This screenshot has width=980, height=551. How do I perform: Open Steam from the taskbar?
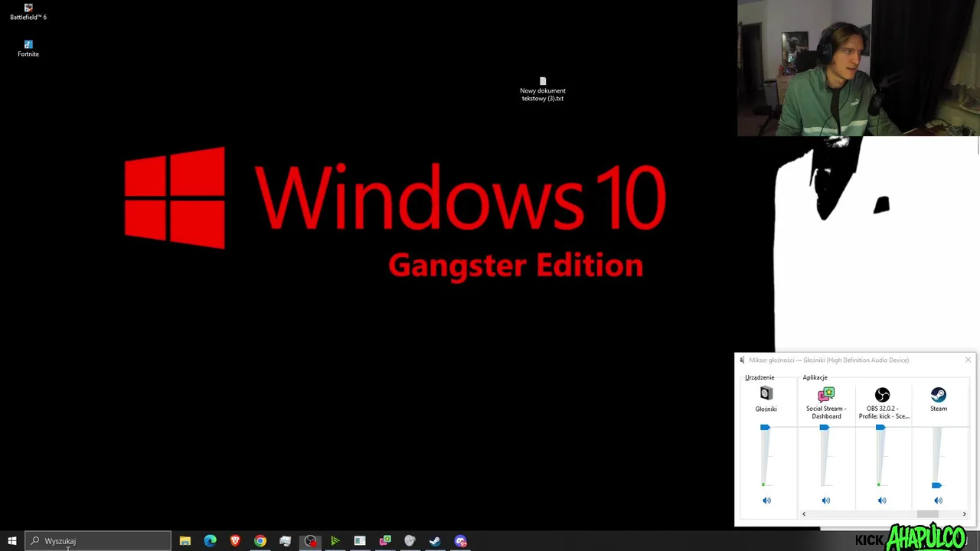point(435,541)
